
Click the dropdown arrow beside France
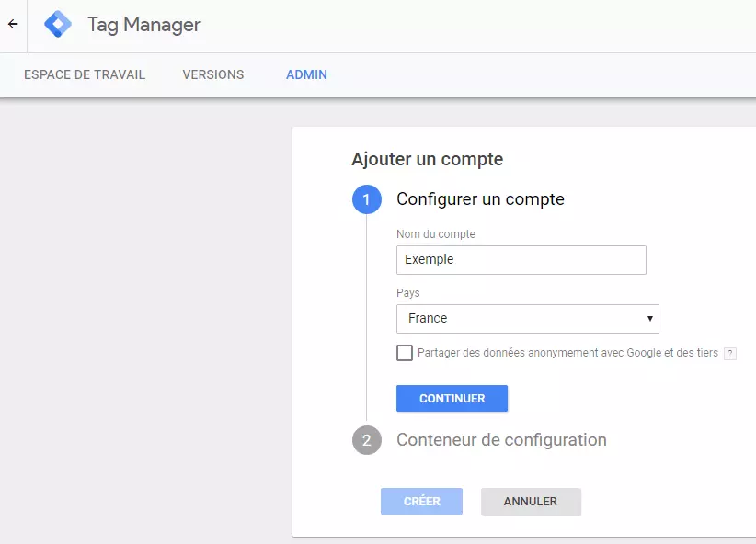[650, 319]
